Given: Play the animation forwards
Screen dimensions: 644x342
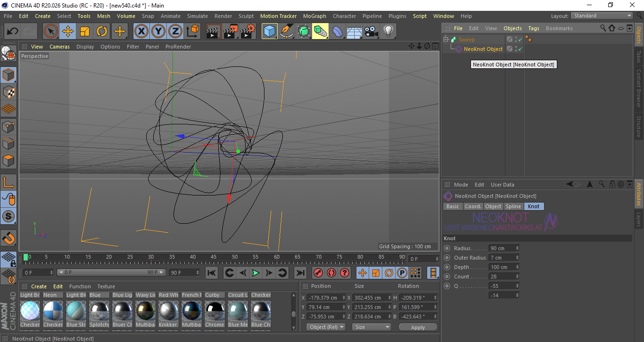Looking at the screenshot, I should 256,273.
